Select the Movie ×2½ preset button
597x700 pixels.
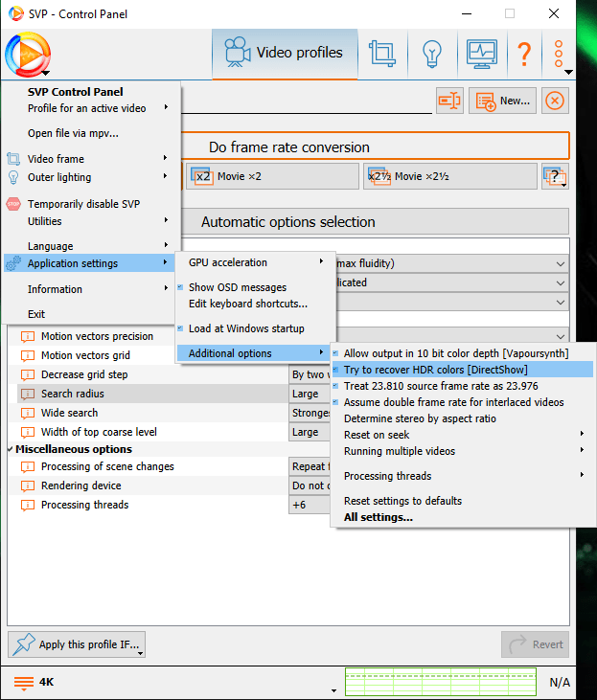450,176
